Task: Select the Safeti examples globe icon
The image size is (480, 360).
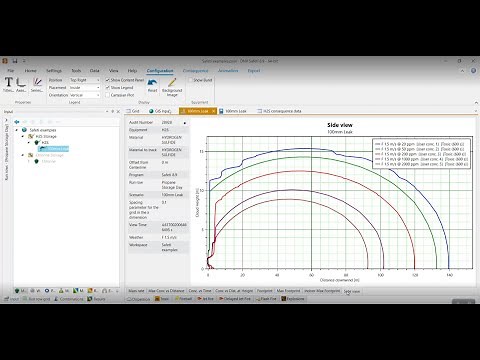Action: 24,130
